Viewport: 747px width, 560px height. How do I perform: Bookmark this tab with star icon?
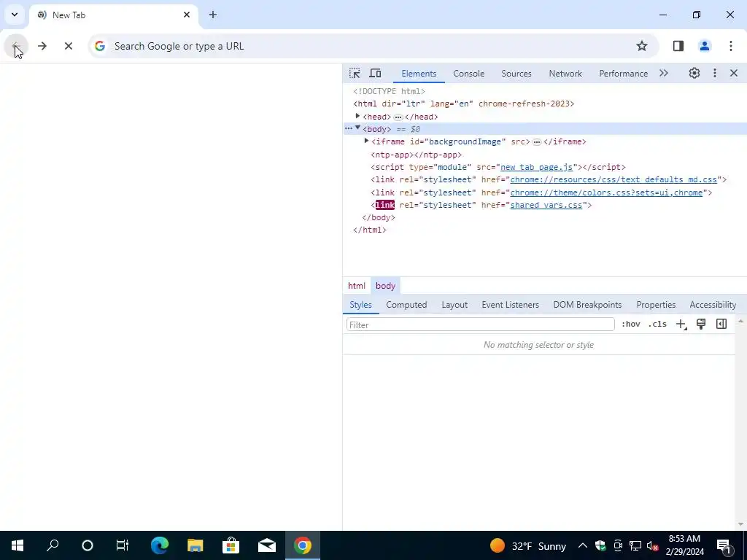[642, 46]
